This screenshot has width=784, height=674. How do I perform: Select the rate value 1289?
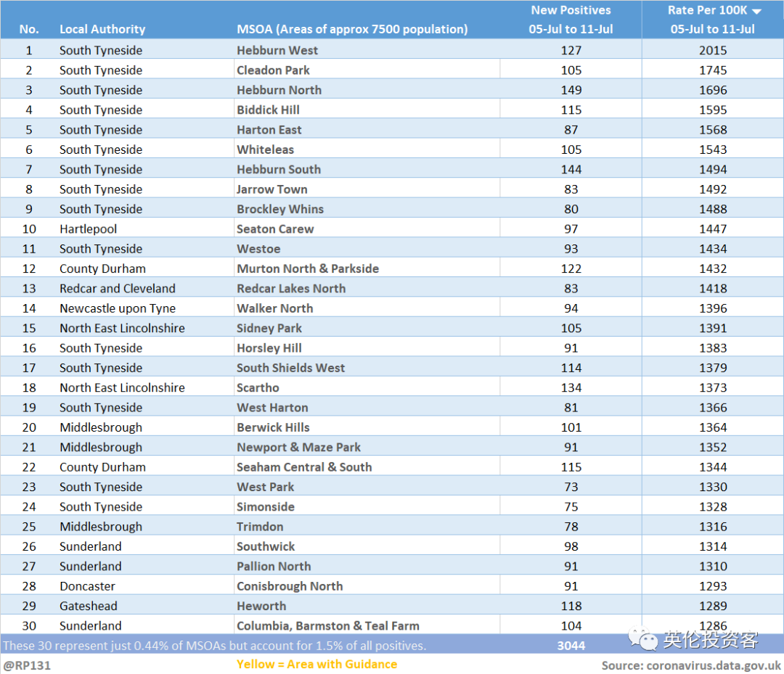tap(713, 606)
